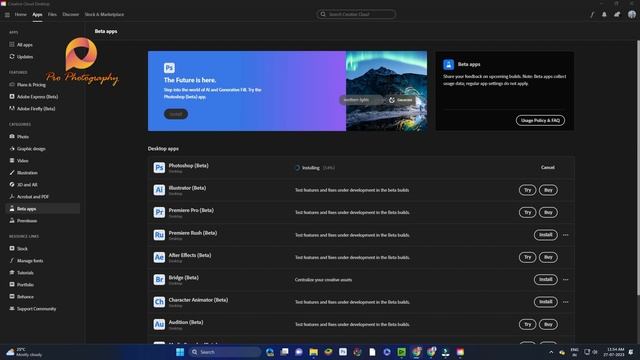Click Buy for Premiere Pro (Beta)
The width and height of the screenshot is (640, 360).
(548, 212)
